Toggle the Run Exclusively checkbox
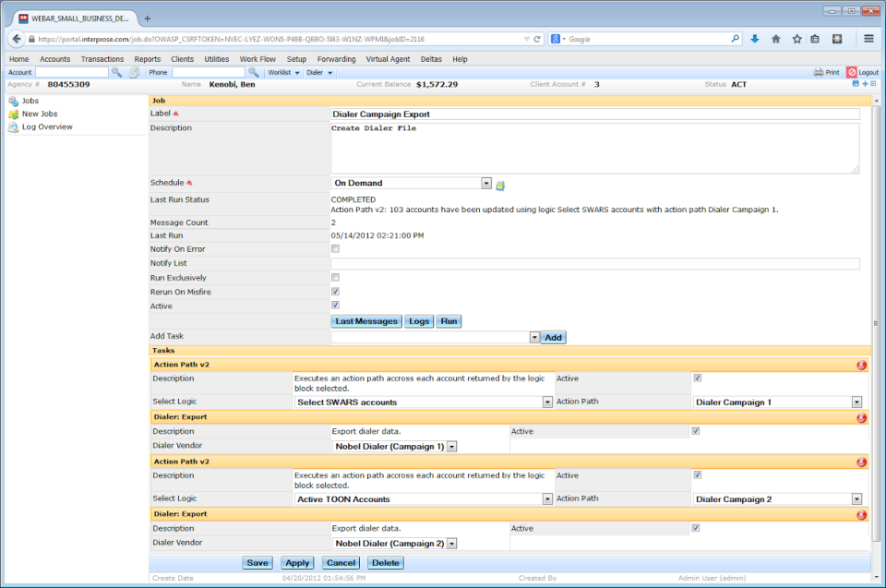 click(335, 277)
